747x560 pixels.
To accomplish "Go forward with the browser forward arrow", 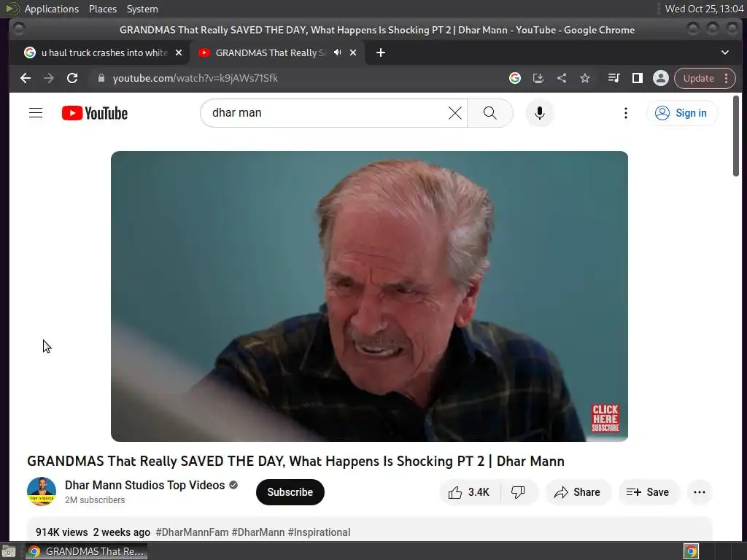I will tap(49, 78).
